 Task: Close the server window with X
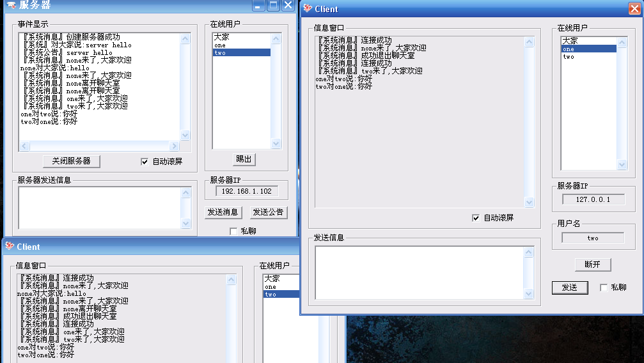pyautogui.click(x=288, y=5)
